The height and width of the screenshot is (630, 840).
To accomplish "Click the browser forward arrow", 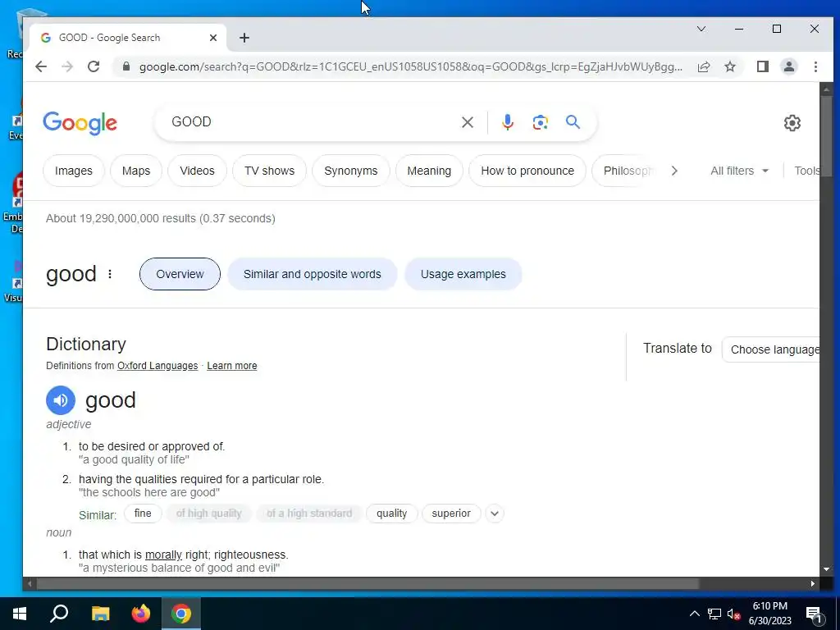I will pyautogui.click(x=67, y=66).
